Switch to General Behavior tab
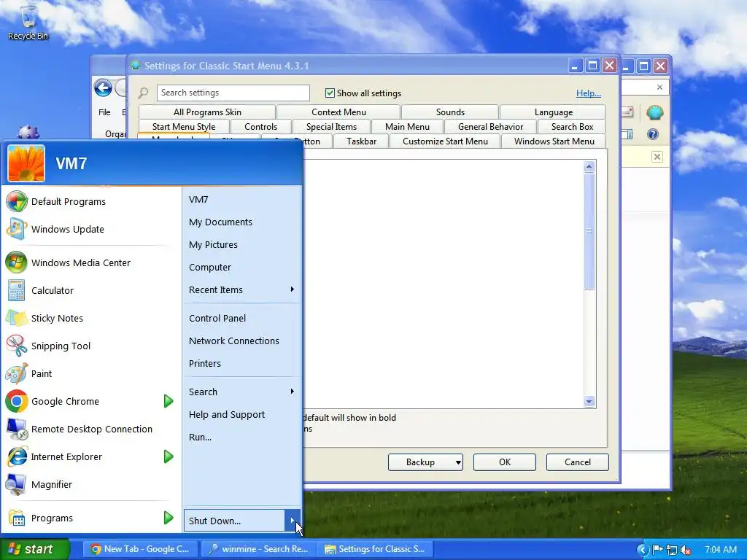The image size is (747, 560). (490, 127)
